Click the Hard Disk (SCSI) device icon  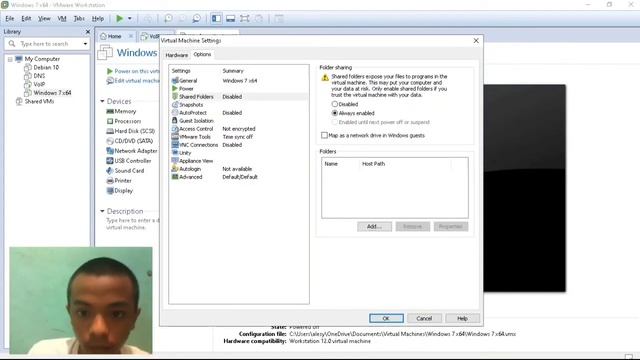tap(110, 131)
